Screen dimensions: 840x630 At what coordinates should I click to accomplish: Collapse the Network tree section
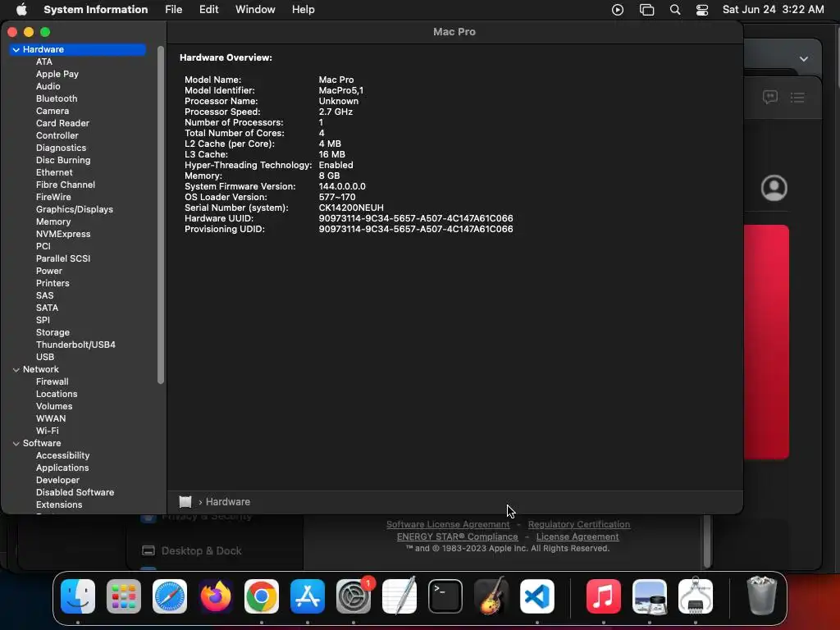pyautogui.click(x=16, y=370)
